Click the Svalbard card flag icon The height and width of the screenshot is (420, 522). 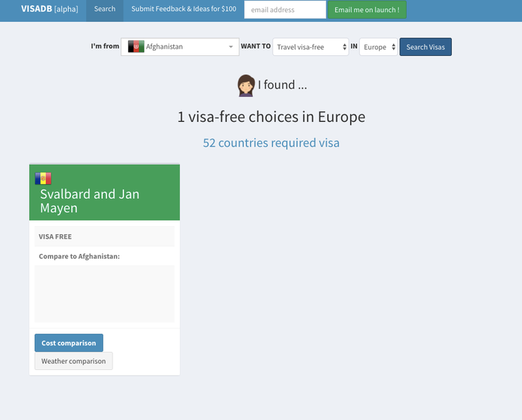click(x=43, y=178)
